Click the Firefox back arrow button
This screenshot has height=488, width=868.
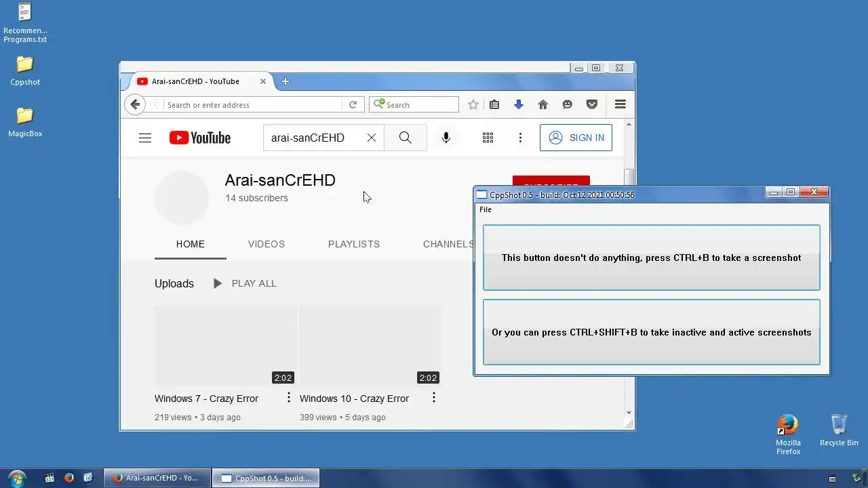click(135, 104)
